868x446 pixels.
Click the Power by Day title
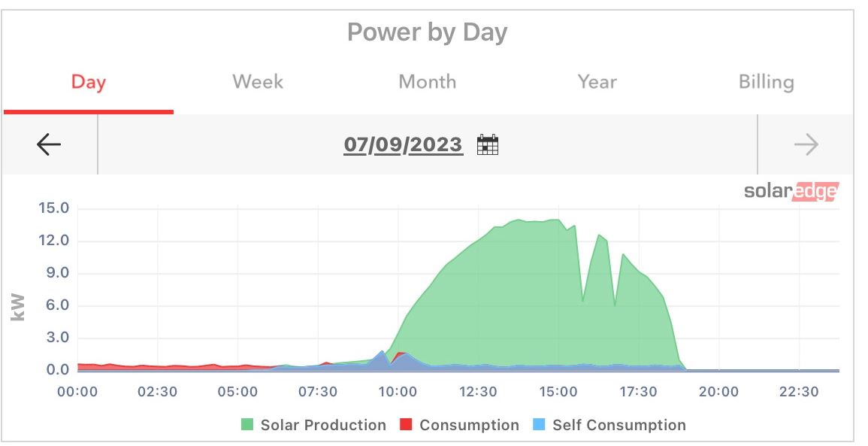(x=427, y=32)
